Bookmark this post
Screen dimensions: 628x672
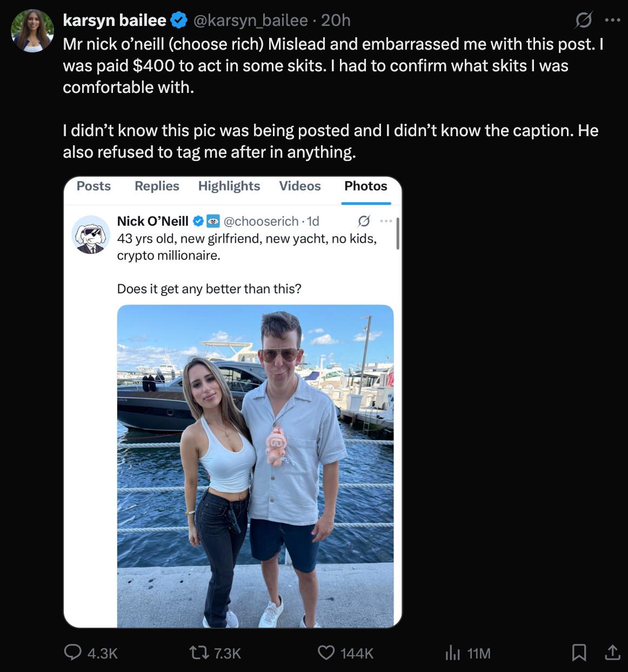tap(578, 653)
